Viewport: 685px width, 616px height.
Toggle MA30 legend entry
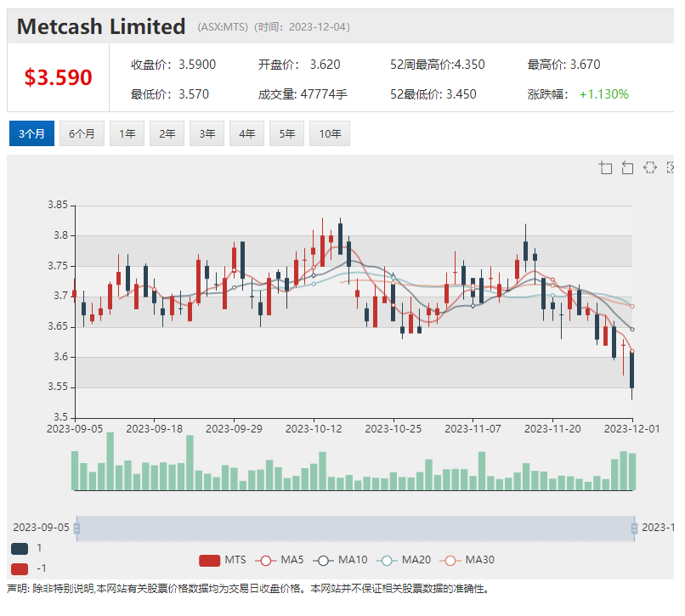click(467, 560)
